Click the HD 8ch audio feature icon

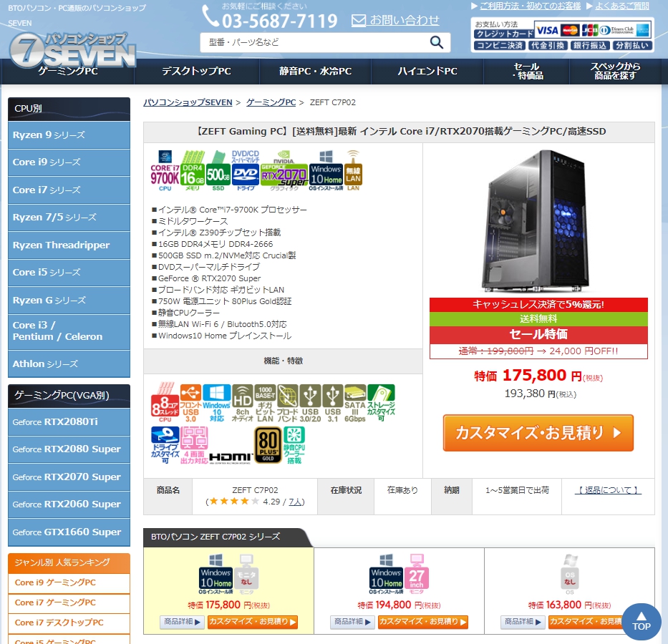tap(243, 403)
